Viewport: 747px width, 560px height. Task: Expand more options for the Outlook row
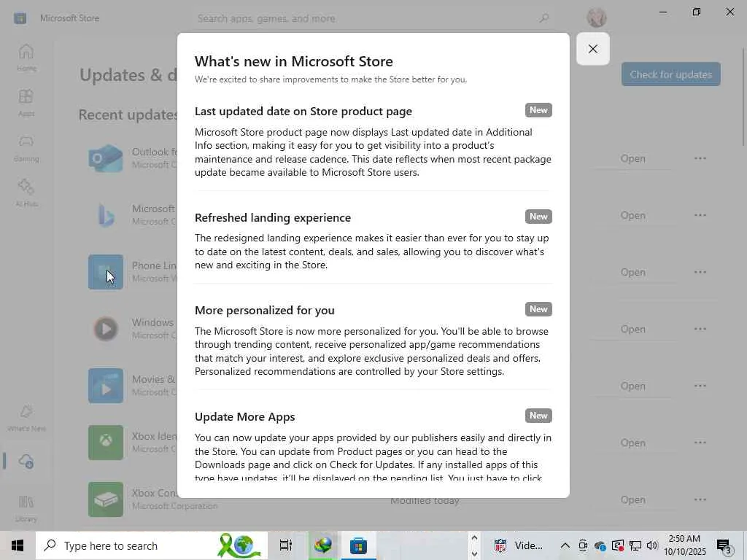coord(700,158)
